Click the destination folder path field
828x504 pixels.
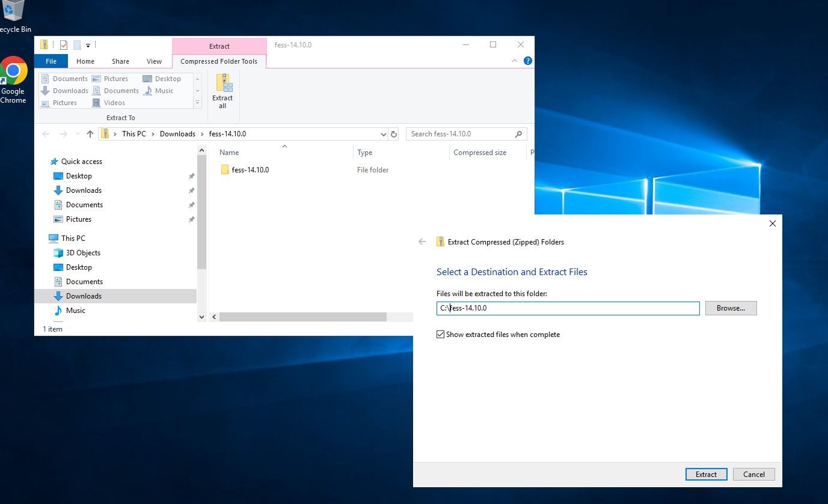pyautogui.click(x=568, y=308)
